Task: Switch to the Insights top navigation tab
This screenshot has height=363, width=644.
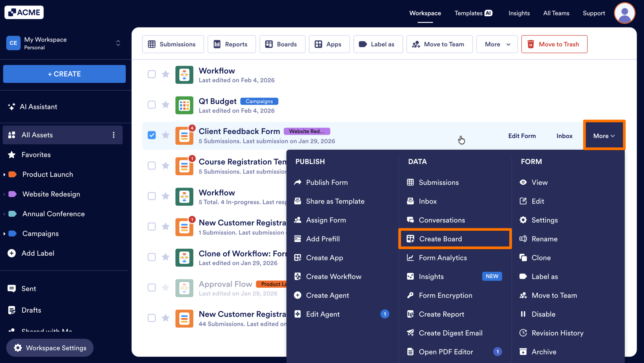Action: (x=519, y=13)
